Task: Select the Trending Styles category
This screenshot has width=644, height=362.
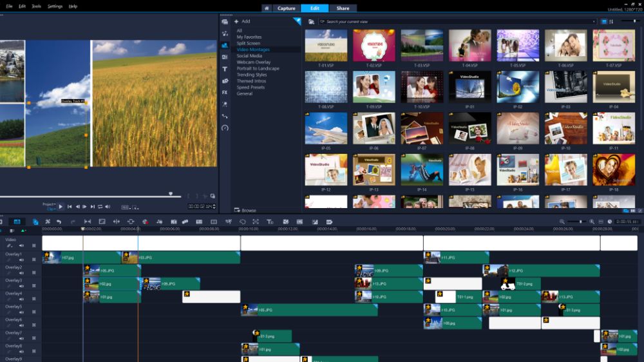Action: (251, 75)
